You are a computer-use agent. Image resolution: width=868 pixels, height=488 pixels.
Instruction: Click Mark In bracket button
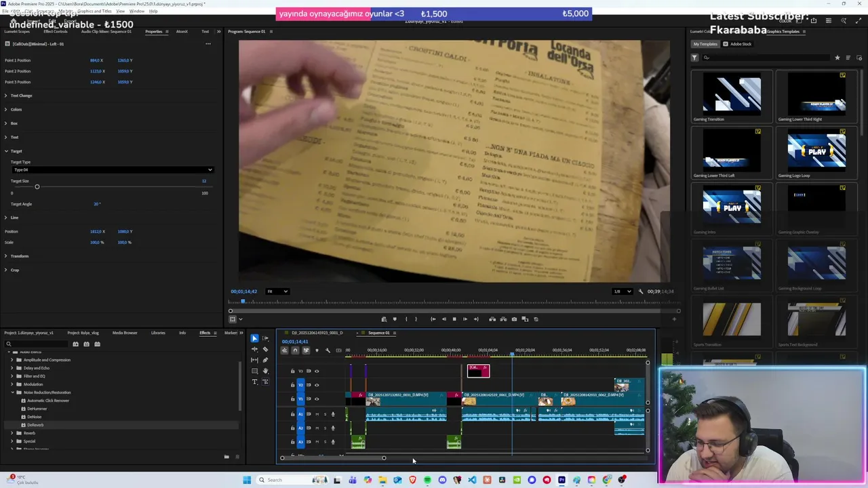tap(406, 319)
